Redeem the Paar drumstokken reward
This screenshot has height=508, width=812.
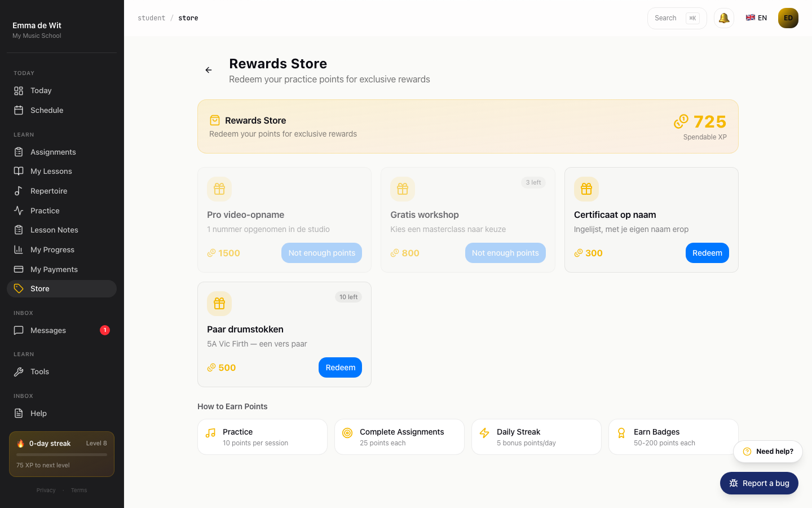click(340, 367)
